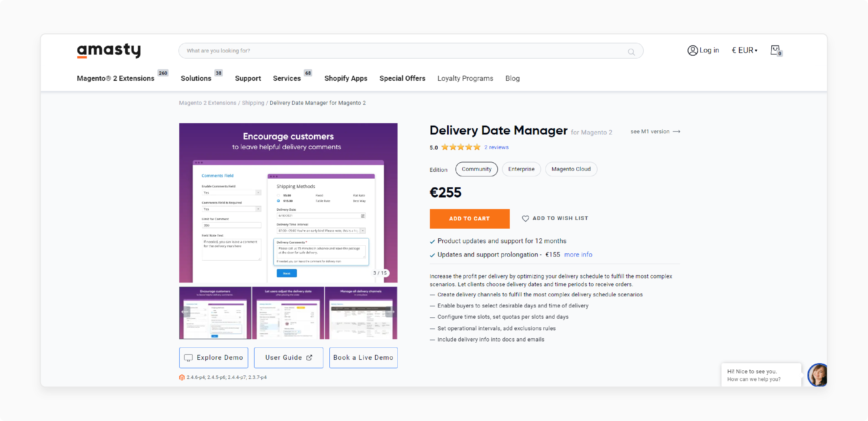Open the Services menu
The image size is (868, 421).
click(x=287, y=78)
